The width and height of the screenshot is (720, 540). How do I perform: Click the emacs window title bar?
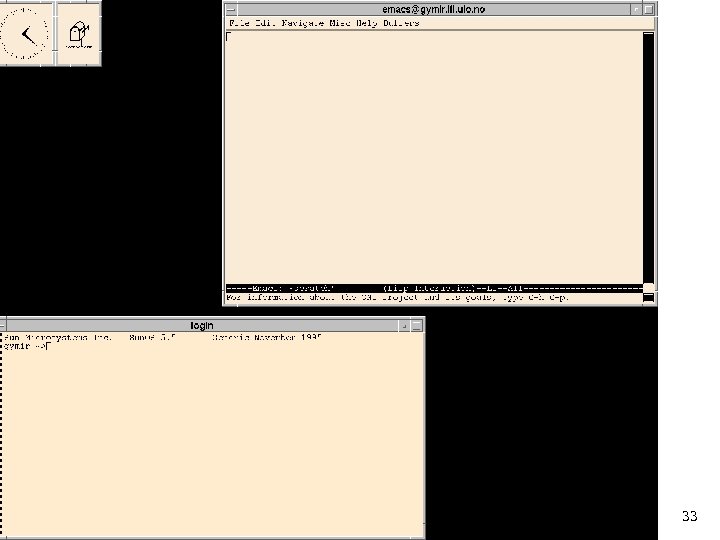tap(434, 9)
